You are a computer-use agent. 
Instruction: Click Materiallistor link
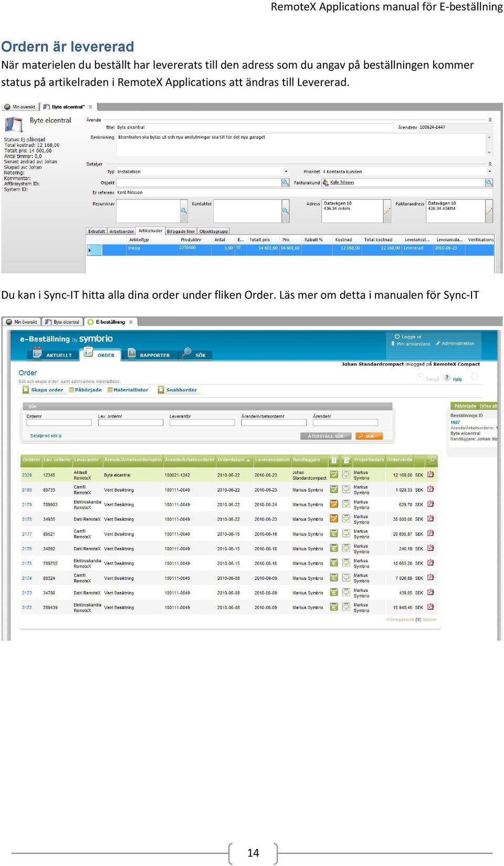128,390
